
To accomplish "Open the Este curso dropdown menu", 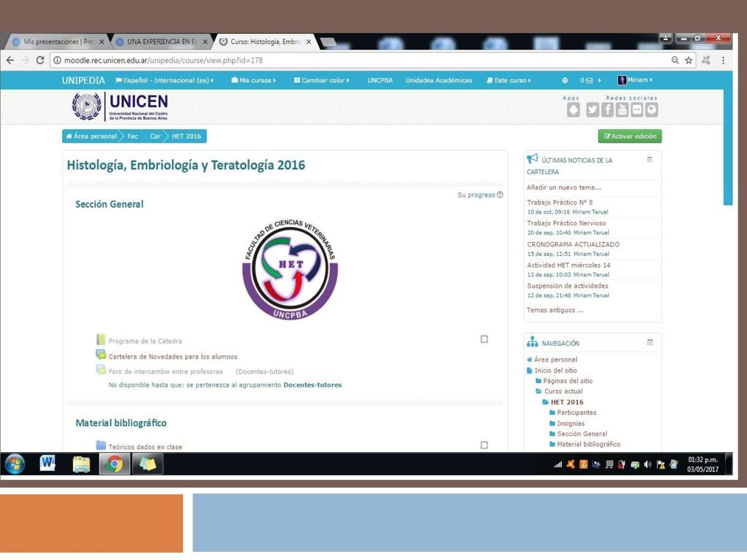I will coord(508,80).
